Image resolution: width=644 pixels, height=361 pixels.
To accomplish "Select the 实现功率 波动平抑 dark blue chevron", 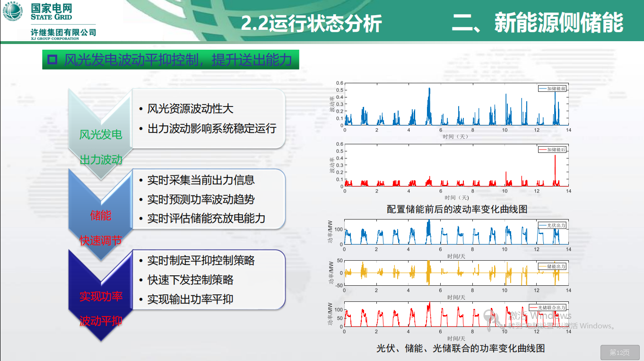I will coord(100,297).
